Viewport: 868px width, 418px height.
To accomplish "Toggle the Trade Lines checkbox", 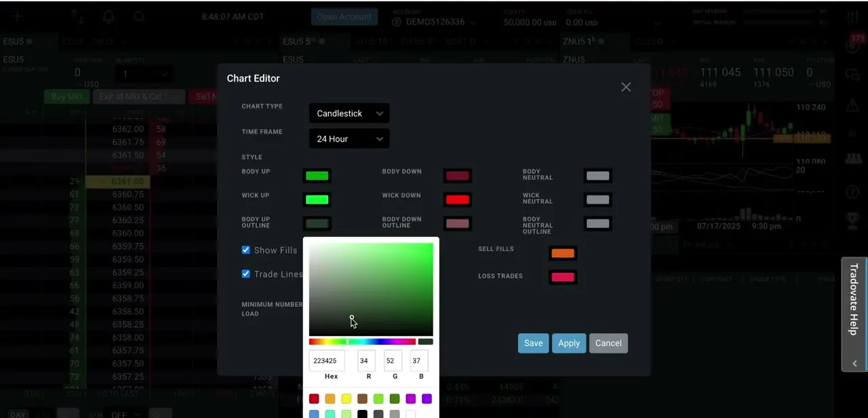I will 246,273.
